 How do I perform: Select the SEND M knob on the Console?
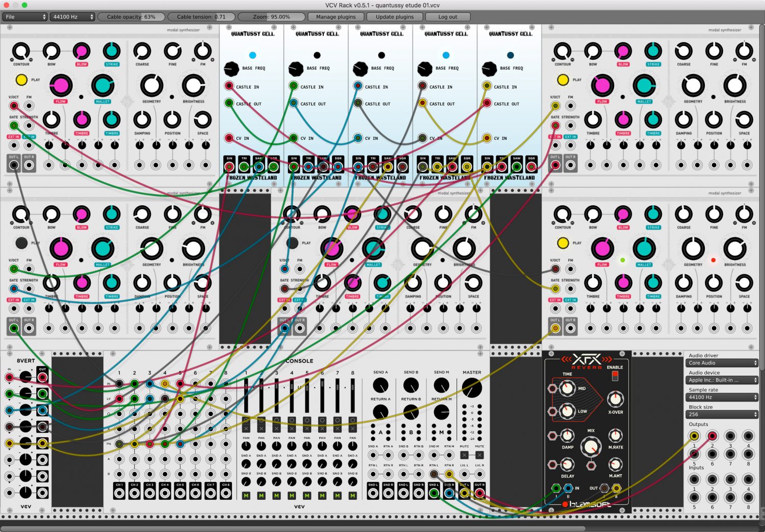(441, 385)
